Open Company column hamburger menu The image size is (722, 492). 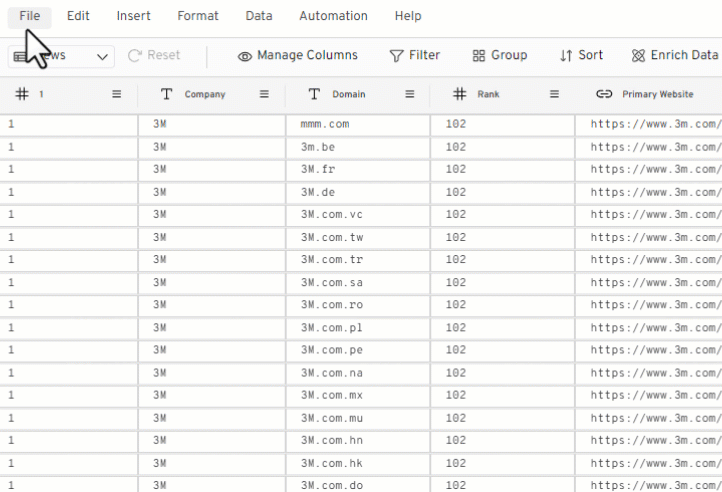pyautogui.click(x=264, y=94)
